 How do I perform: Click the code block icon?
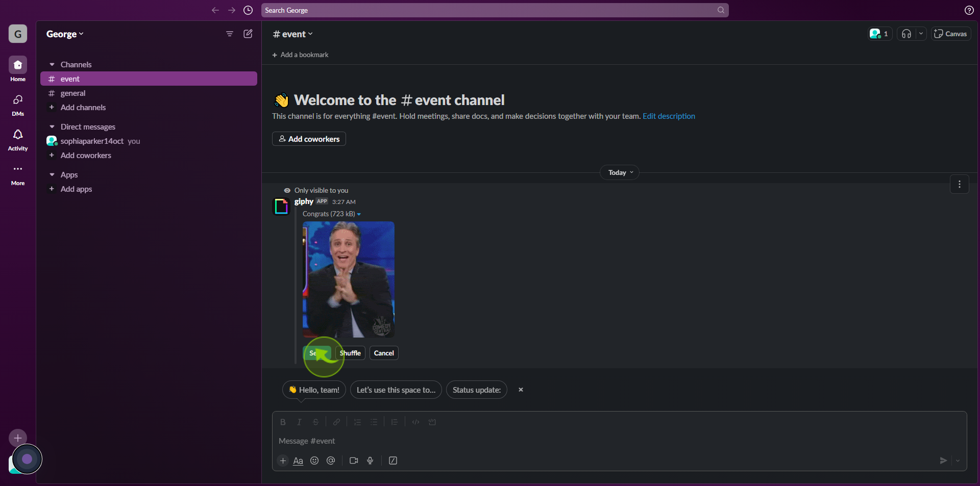[432, 422]
